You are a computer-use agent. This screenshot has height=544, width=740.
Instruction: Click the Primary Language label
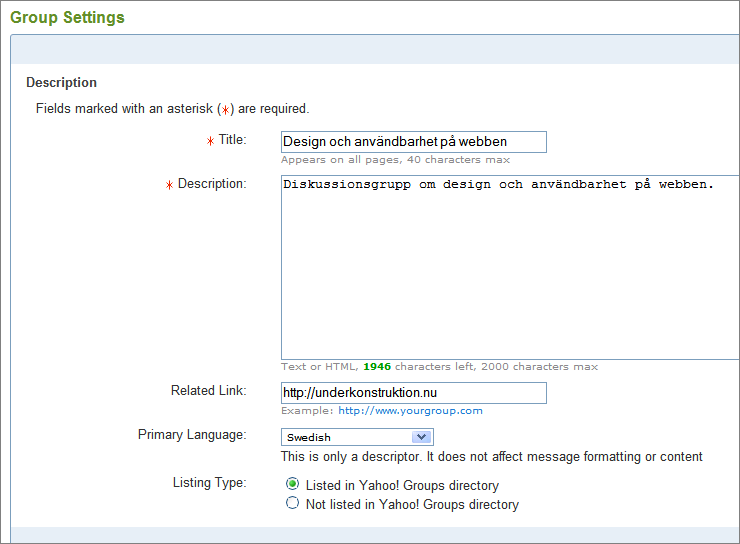pos(192,435)
